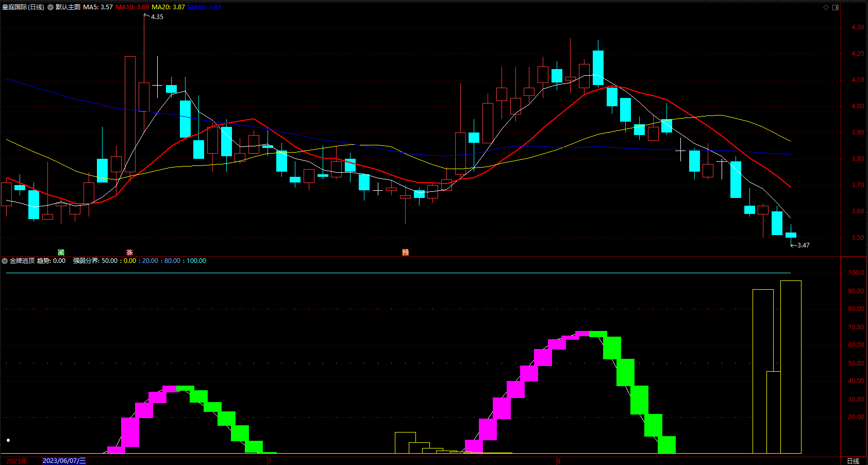The width and height of the screenshot is (868, 465).
Task: Click the red 涨 event marker
Action: (129, 252)
